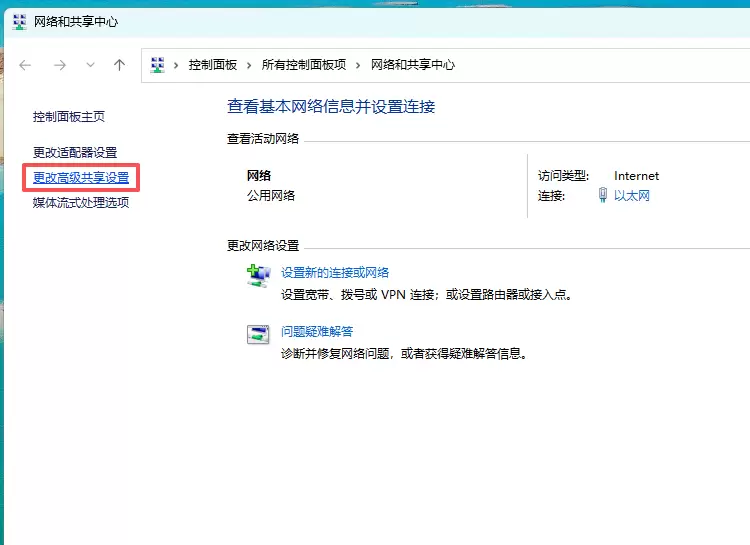Expand chevron before 控制面板 in the address bar
Viewport: 750px width, 545px height.
point(176,65)
